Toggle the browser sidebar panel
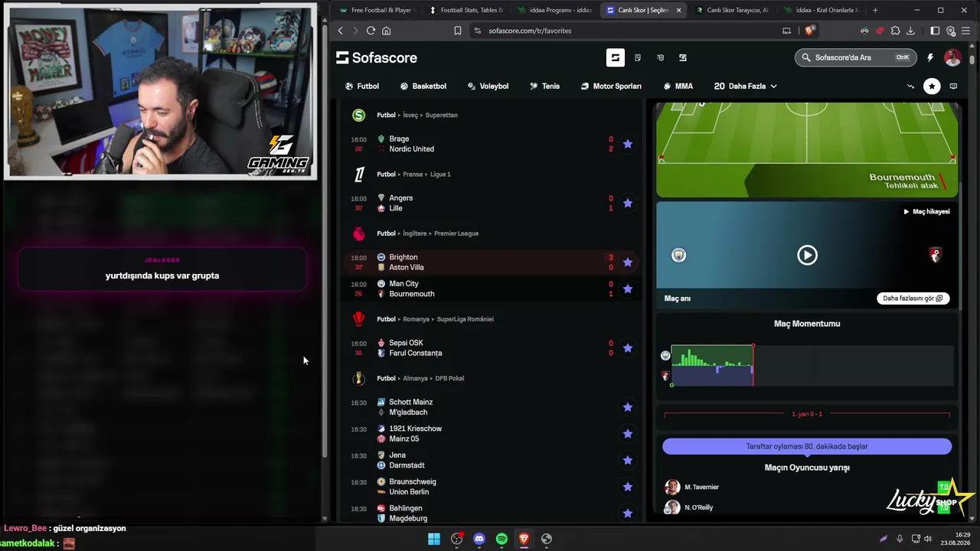The image size is (980, 551). [935, 31]
